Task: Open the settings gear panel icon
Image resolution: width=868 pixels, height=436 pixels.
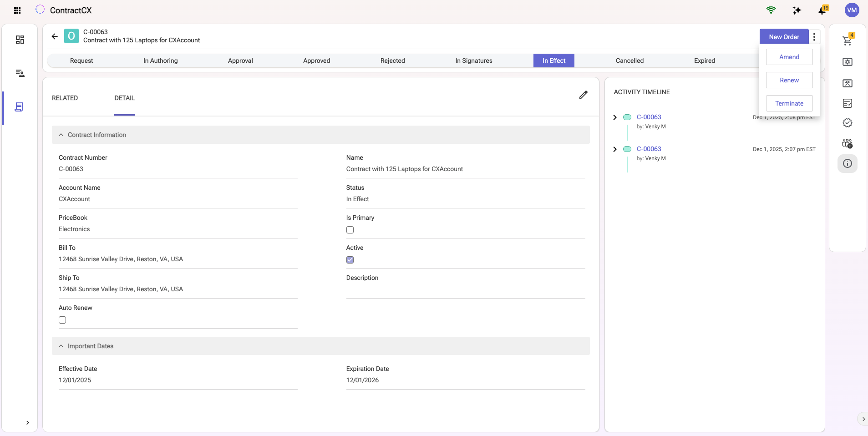Action: pyautogui.click(x=847, y=62)
